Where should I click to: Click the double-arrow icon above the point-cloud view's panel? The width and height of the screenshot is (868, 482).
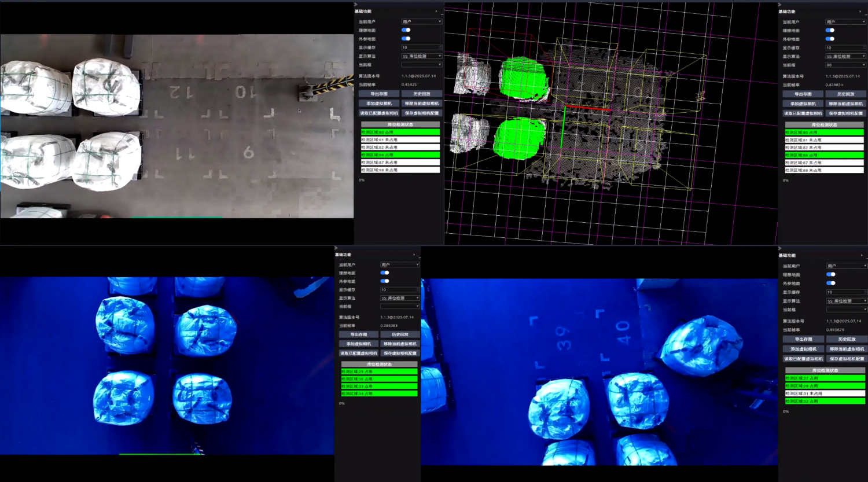780,5
